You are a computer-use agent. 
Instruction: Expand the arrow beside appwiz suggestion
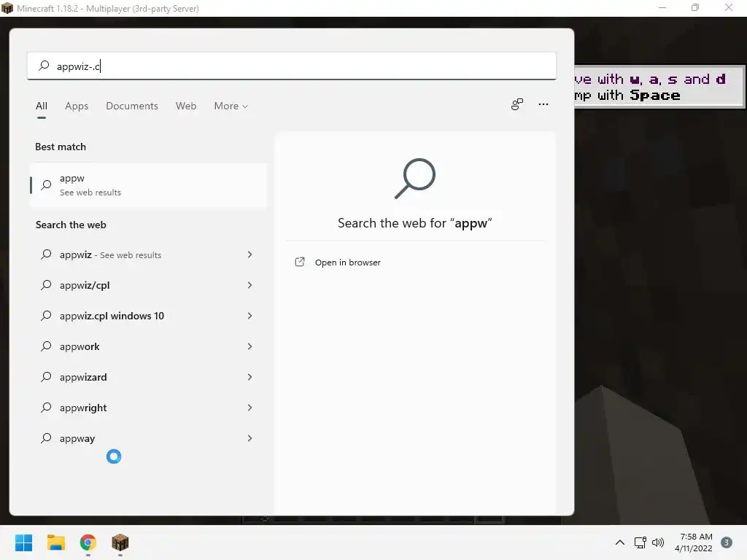pyautogui.click(x=249, y=254)
